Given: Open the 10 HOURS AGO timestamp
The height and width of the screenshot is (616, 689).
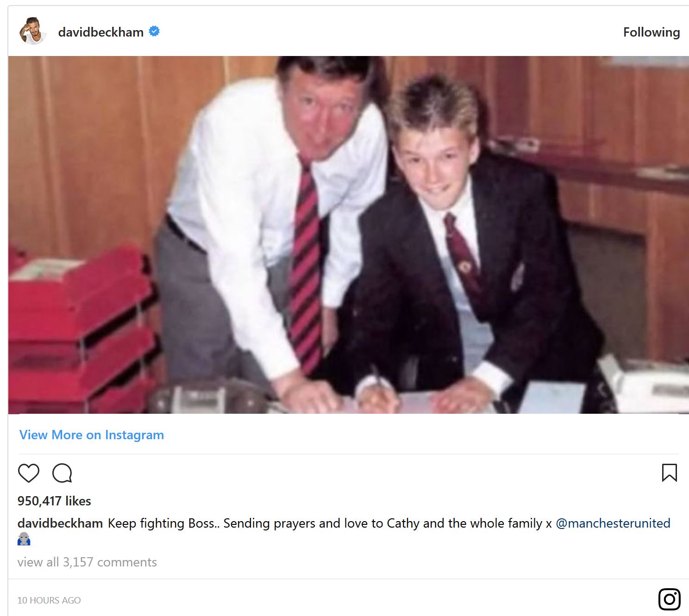Looking at the screenshot, I should tap(49, 600).
